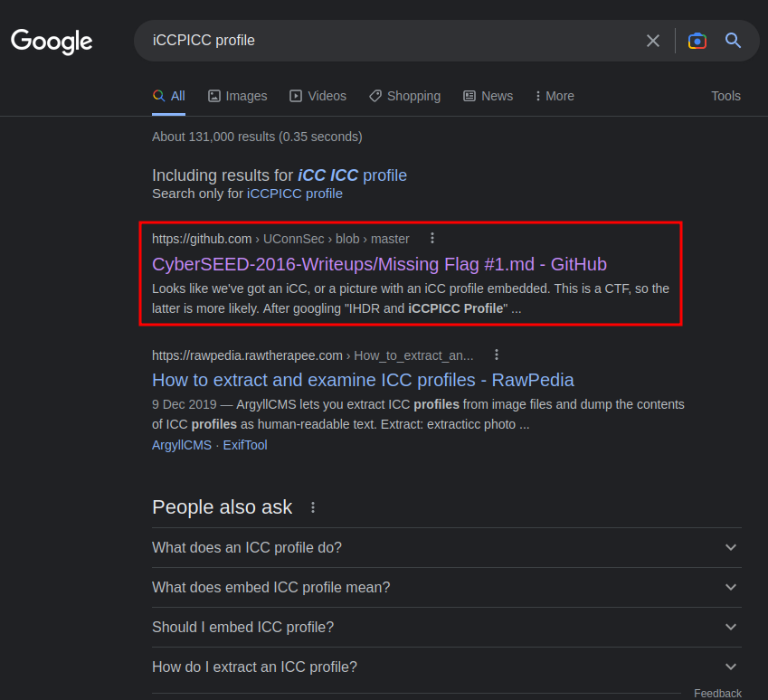Viewport: 768px width, 700px height.
Task: Expand 'How do I extract an ICC profile?'
Action: pos(446,667)
